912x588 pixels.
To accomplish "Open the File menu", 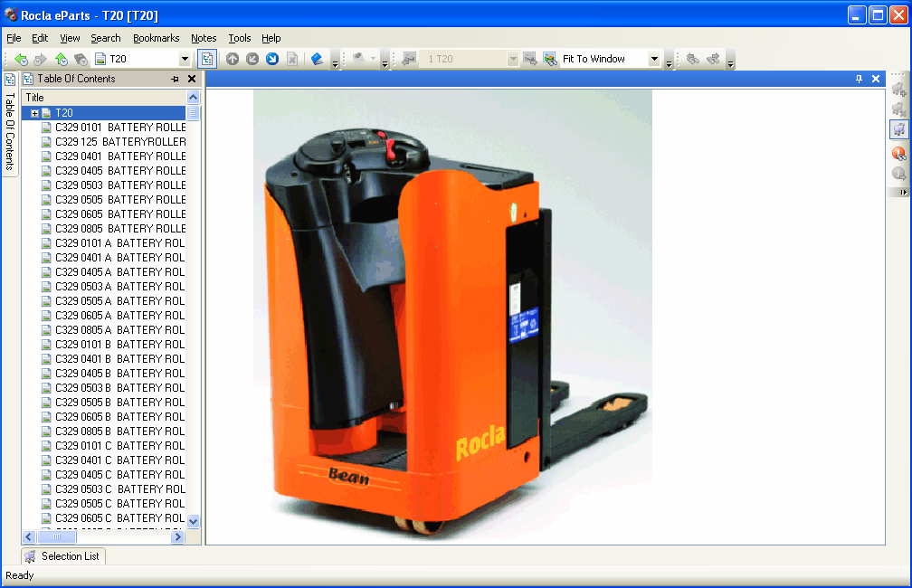I will click(x=14, y=38).
